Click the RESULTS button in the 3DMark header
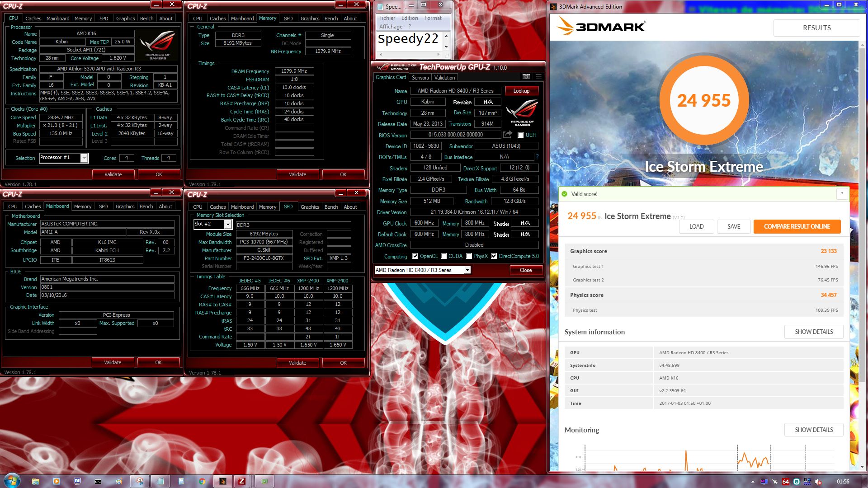 point(816,28)
